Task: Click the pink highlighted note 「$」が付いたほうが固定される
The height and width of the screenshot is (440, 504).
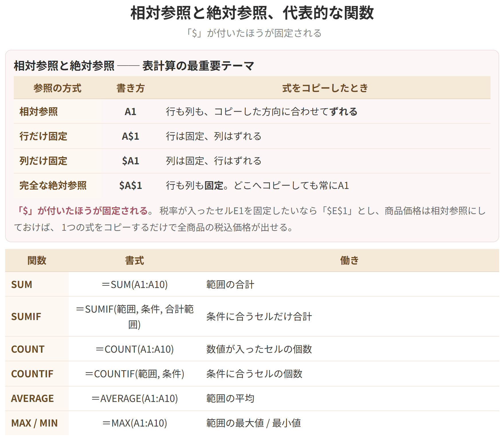Action: pyautogui.click(x=83, y=211)
